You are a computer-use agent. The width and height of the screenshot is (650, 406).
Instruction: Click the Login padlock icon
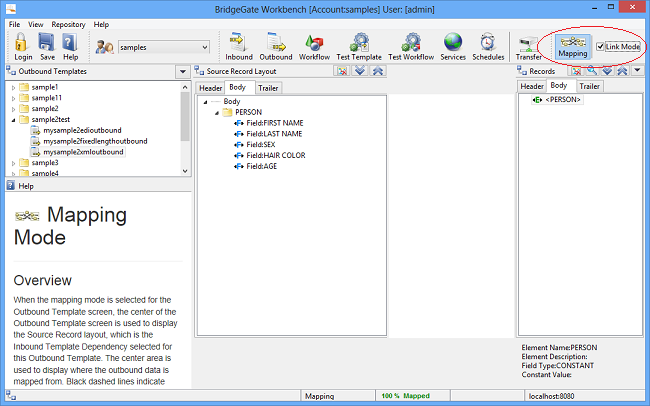21,42
